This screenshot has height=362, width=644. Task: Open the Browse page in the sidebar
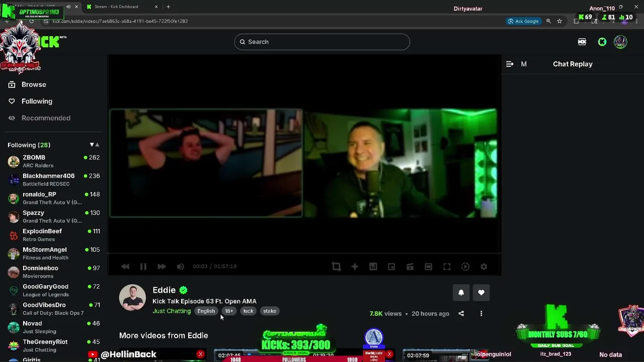tap(34, 84)
